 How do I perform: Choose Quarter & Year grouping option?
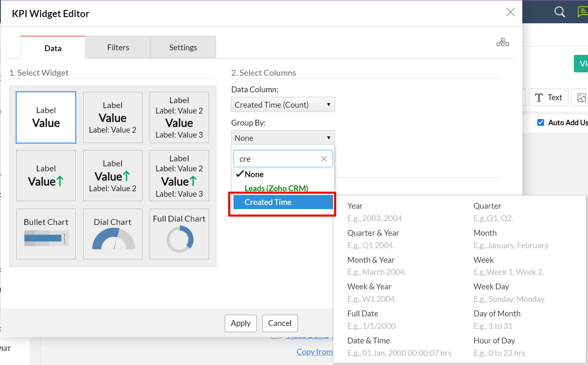click(x=373, y=233)
